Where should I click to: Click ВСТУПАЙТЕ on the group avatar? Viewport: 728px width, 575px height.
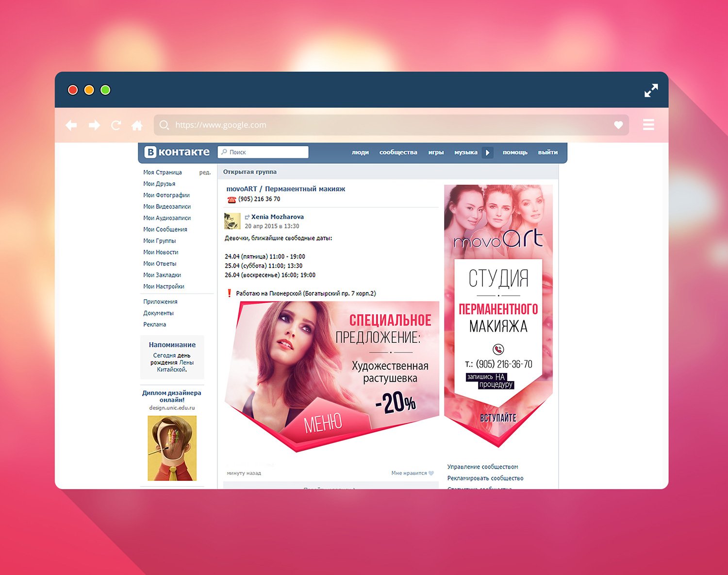pyautogui.click(x=498, y=418)
